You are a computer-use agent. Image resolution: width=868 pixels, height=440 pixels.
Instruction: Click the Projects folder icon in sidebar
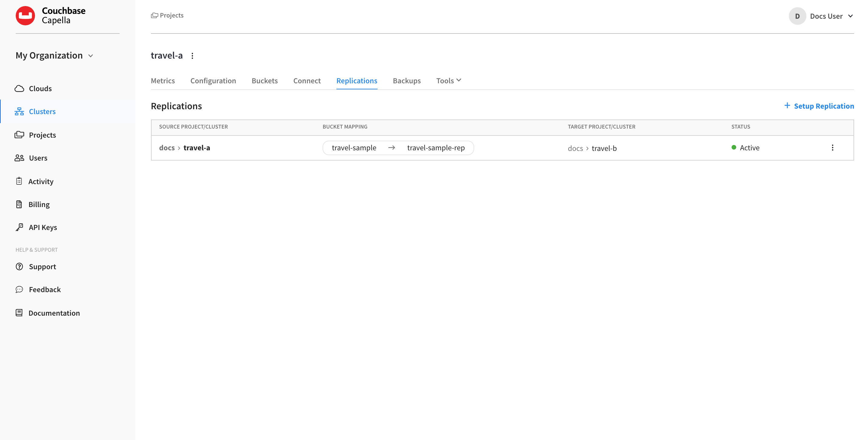tap(20, 135)
